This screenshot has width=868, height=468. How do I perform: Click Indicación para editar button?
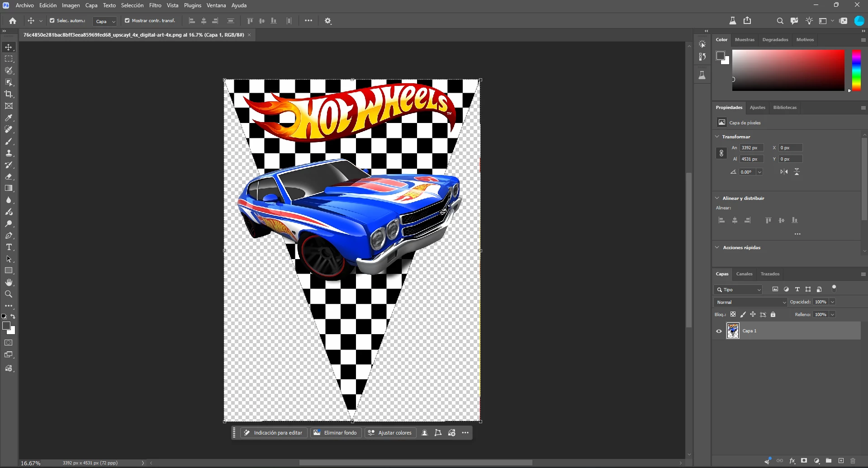point(274,433)
